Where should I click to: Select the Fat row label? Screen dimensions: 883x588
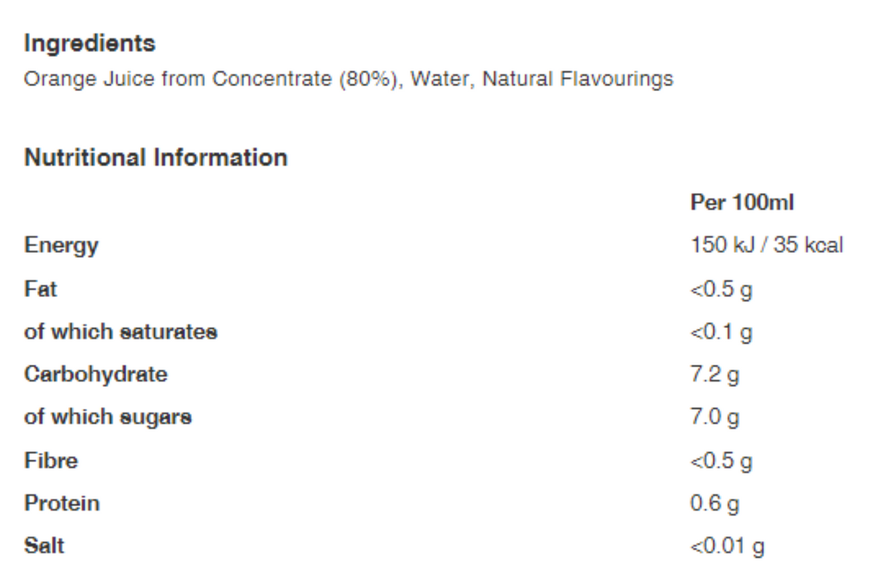[x=40, y=288]
